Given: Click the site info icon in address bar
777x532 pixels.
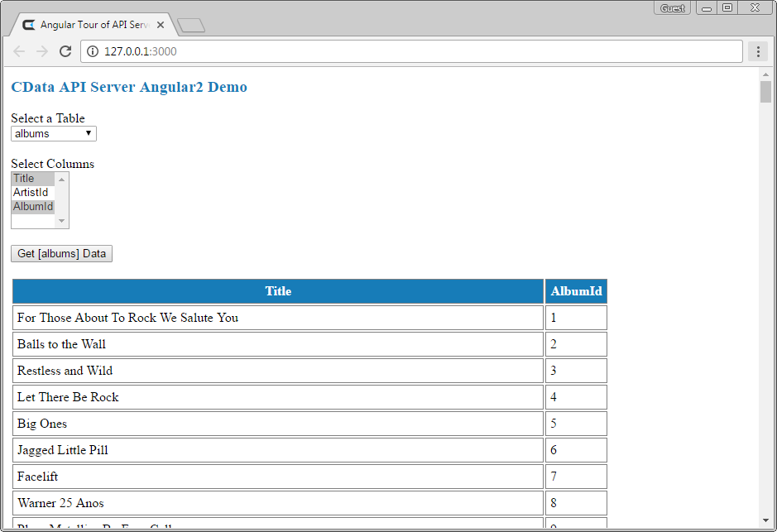Looking at the screenshot, I should [x=93, y=51].
